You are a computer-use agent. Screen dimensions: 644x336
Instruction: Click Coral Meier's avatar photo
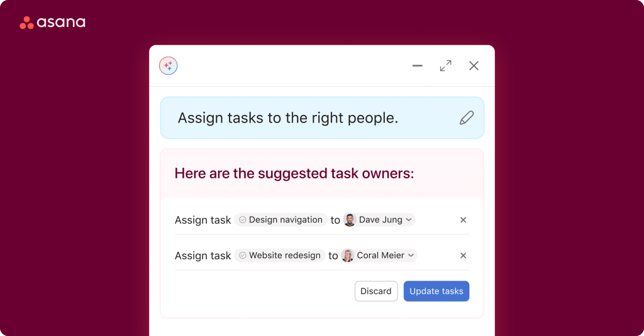pyautogui.click(x=348, y=256)
